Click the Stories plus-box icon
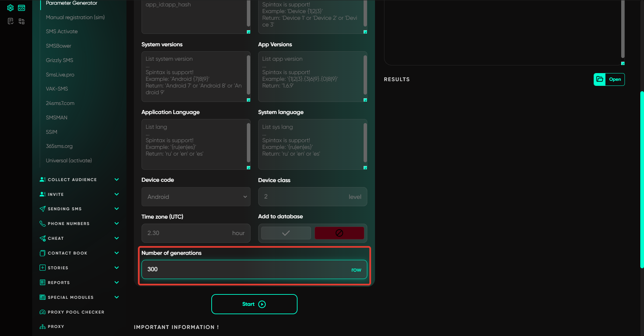Viewport: 644px width, 336px height. point(43,268)
